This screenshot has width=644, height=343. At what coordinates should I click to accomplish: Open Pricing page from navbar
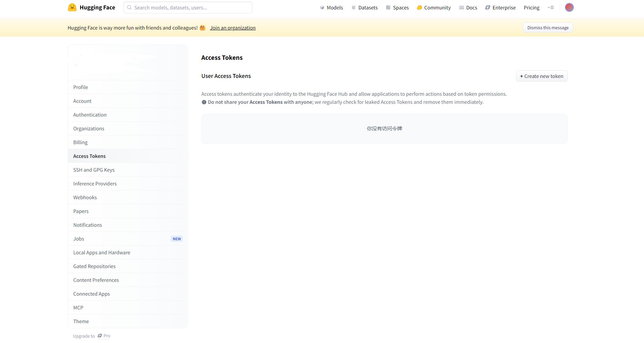pos(531,7)
